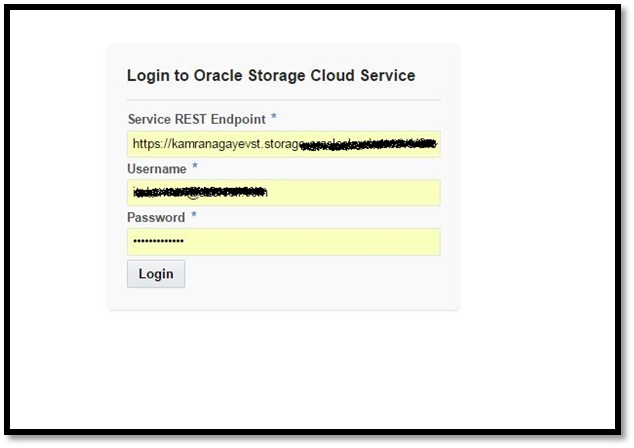Viewport: 634px width, 448px height.
Task: Click the 'Login to Oracle Storage Cloud Service' heading
Action: pyautogui.click(x=270, y=75)
